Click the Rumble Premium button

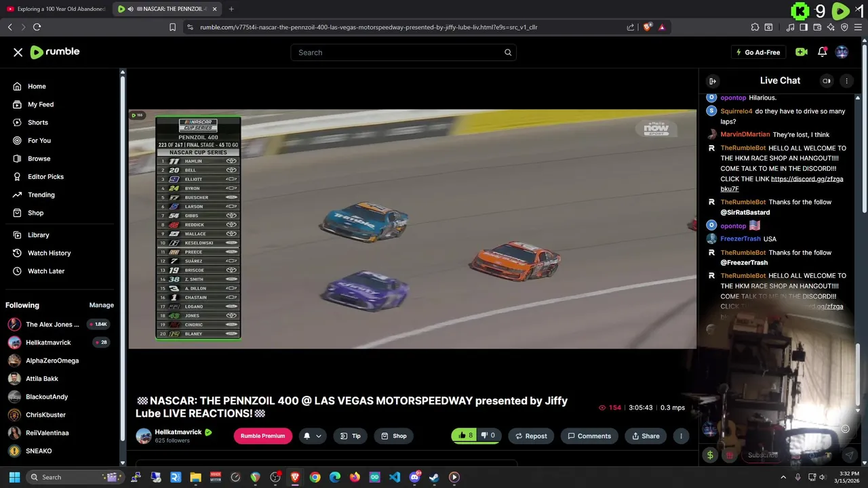[262, 436]
